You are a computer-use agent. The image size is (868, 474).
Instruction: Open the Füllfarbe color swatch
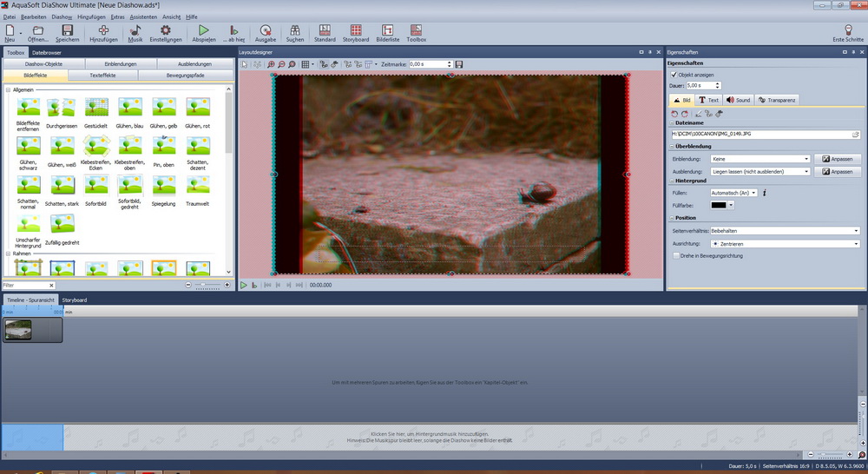(722, 205)
